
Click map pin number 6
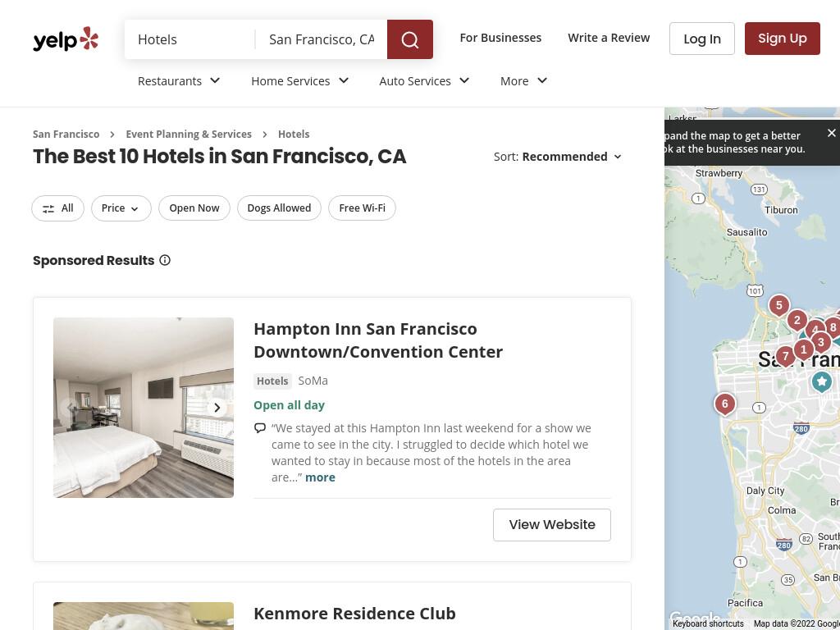(725, 404)
